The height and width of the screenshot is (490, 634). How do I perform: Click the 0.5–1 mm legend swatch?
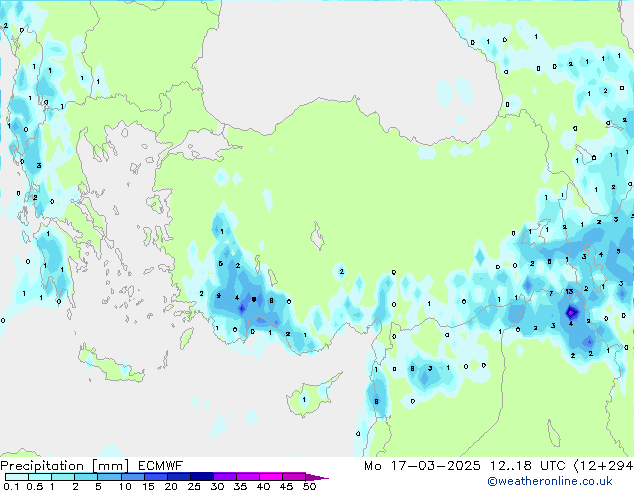[40, 477]
